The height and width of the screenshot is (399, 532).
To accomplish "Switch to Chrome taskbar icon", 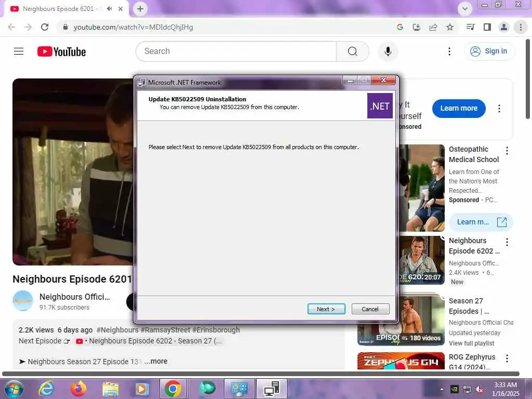I will click(x=173, y=389).
